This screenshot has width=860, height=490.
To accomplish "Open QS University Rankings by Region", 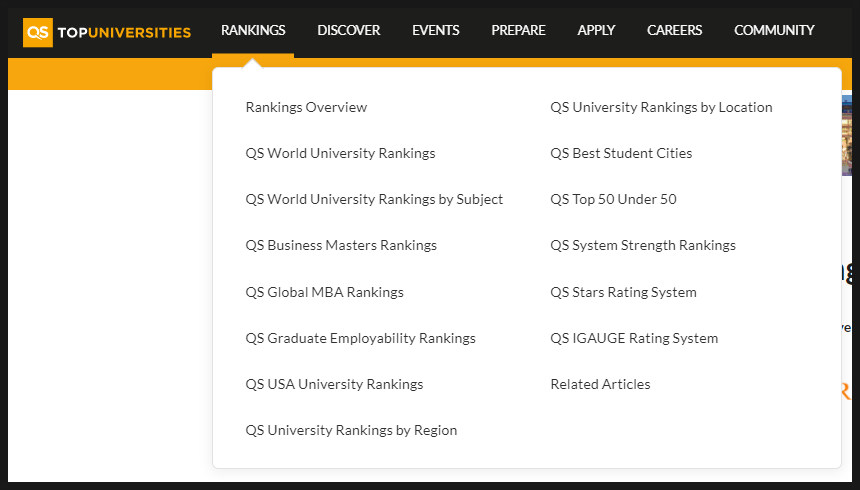I will [x=351, y=430].
